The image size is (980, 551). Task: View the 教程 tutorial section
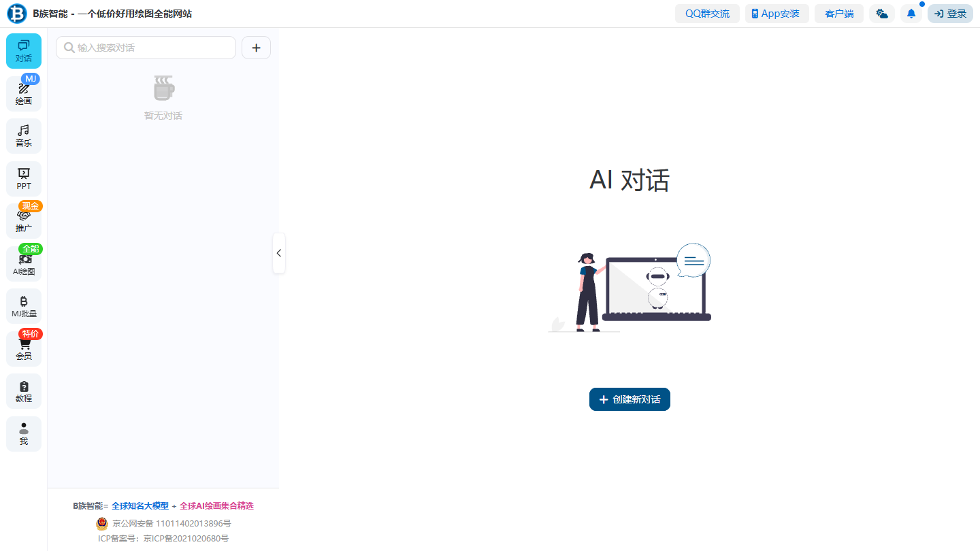(x=24, y=391)
